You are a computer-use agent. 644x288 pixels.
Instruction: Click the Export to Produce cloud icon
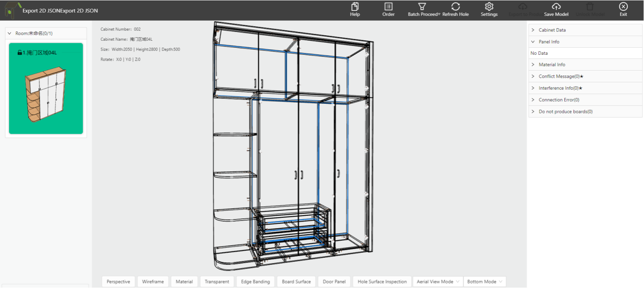(x=523, y=7)
